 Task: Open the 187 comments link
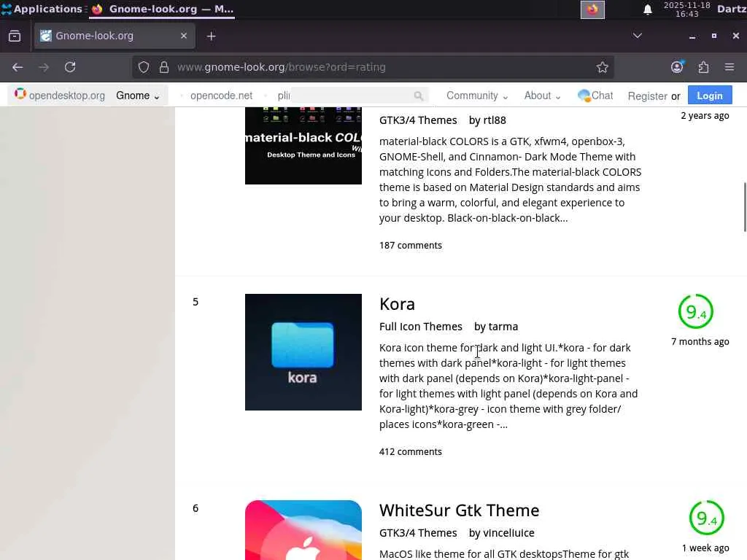411,245
